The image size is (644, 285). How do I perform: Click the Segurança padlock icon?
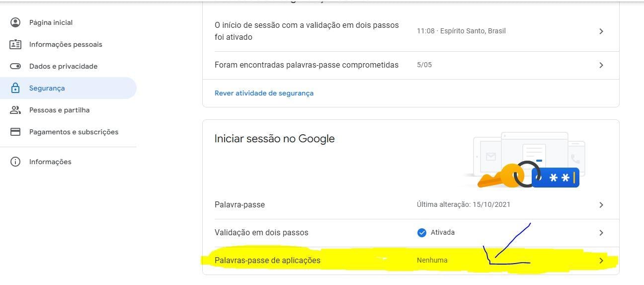(x=15, y=88)
